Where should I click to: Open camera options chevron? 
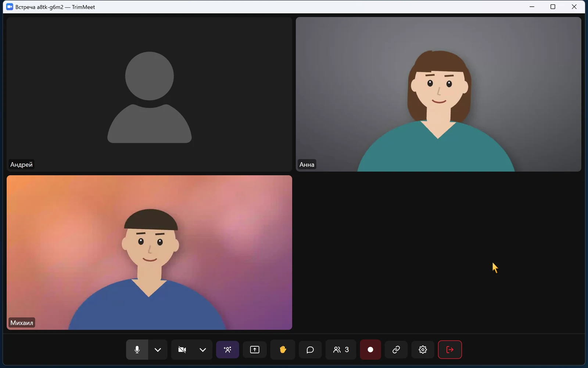click(x=203, y=350)
